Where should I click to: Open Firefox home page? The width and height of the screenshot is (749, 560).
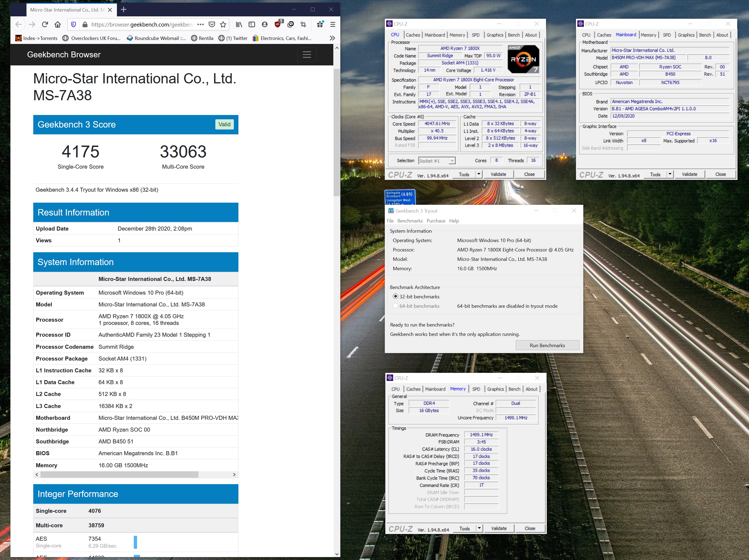click(x=58, y=24)
